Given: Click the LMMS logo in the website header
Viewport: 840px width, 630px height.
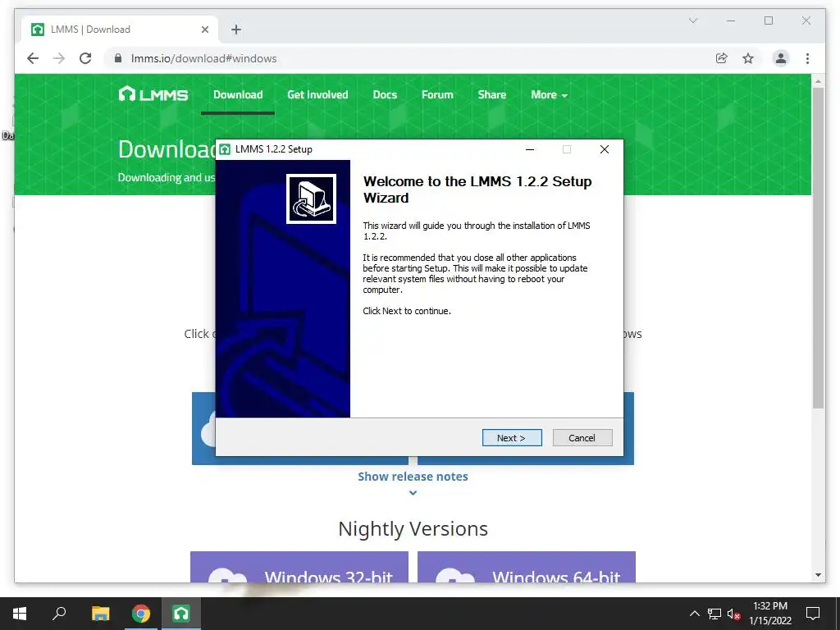Looking at the screenshot, I should [153, 95].
